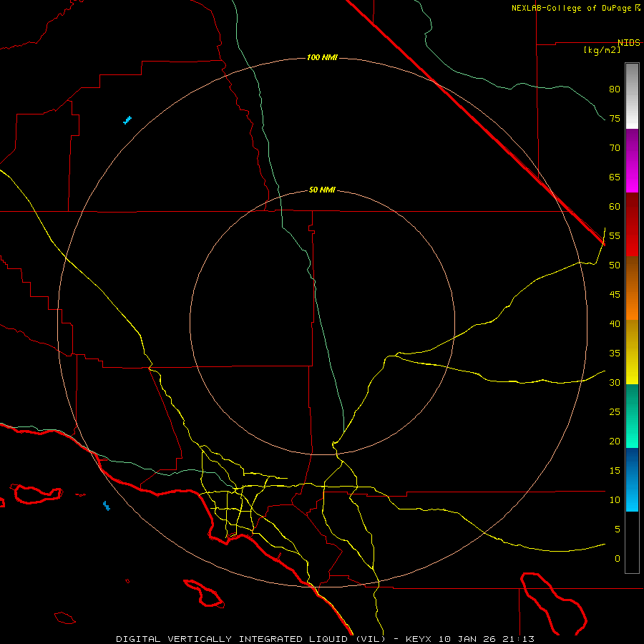Click the NIDS label
The width and height of the screenshot is (644, 644).
629,43
